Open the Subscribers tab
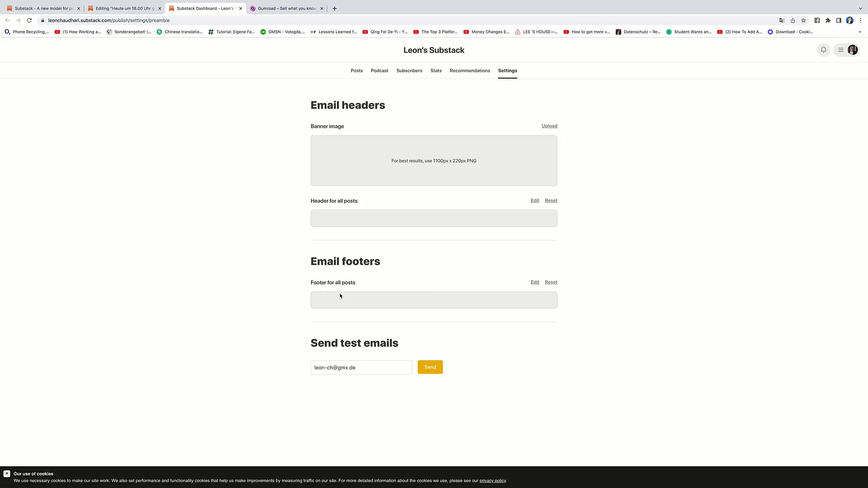 pyautogui.click(x=409, y=70)
